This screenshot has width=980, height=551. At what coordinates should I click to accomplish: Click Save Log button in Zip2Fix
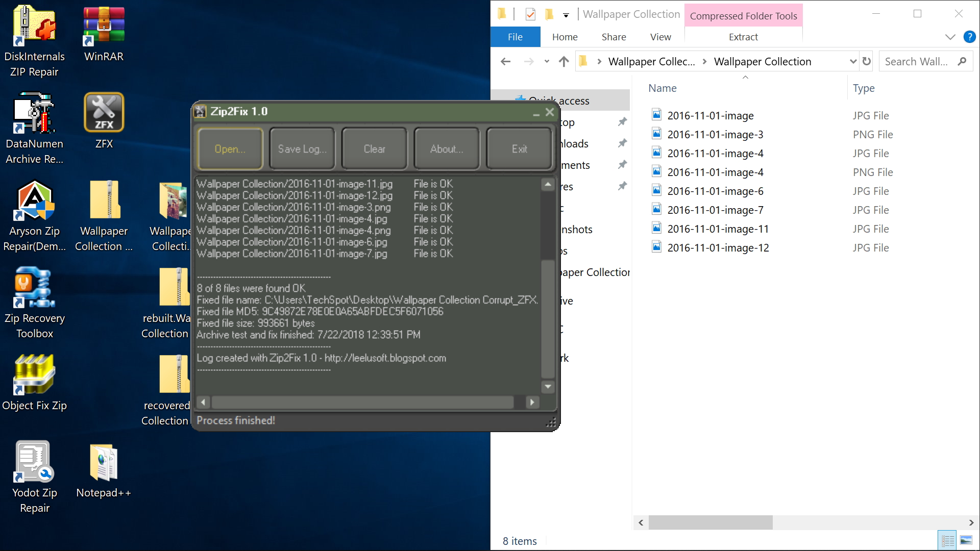tap(301, 148)
